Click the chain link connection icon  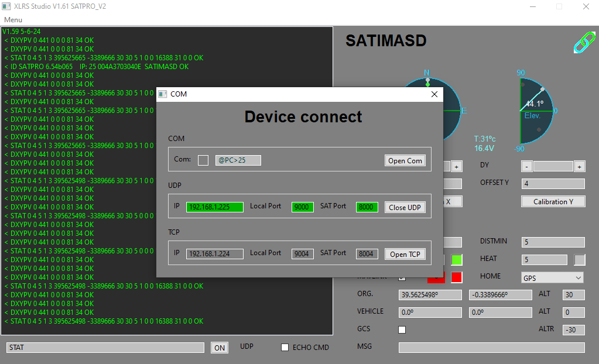click(x=583, y=43)
